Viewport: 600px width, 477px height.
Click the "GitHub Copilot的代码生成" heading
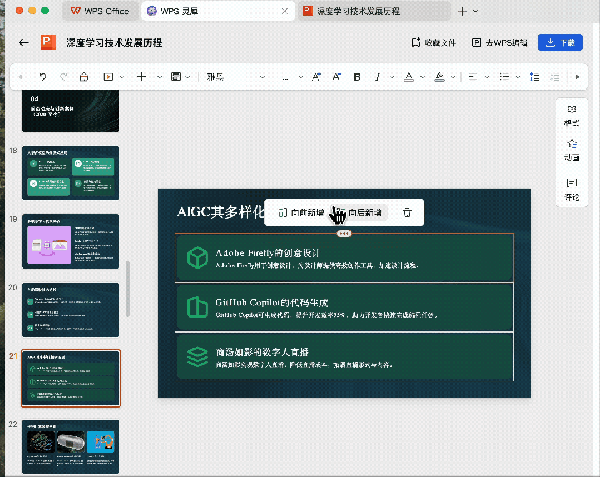point(272,303)
